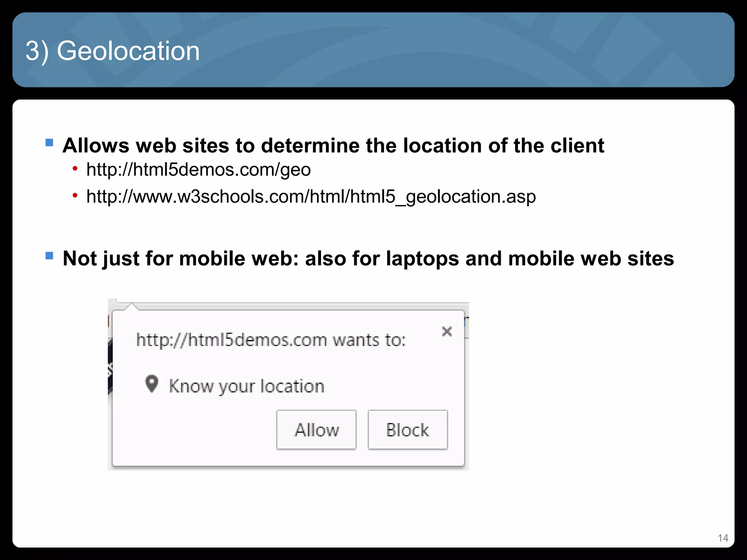Close the location permission popup

click(x=447, y=331)
